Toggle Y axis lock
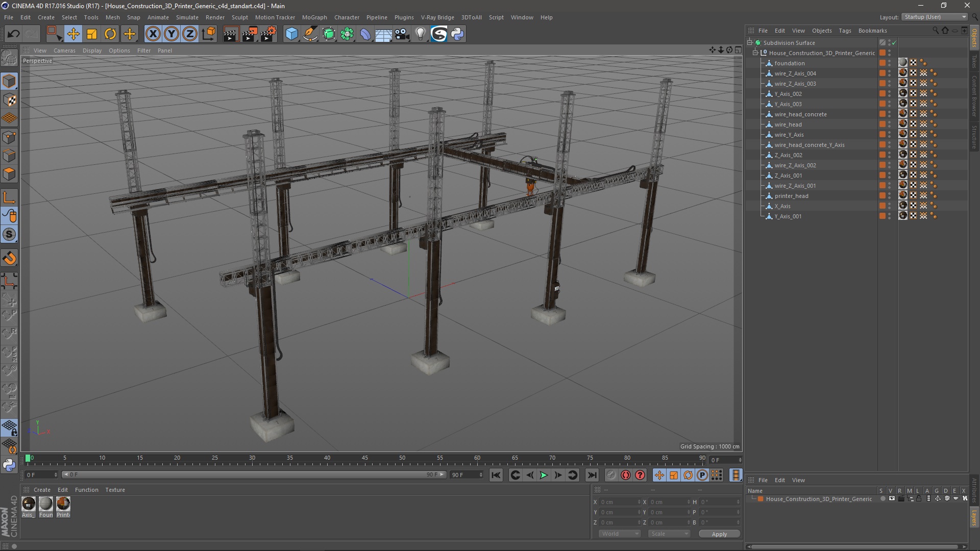 (x=171, y=34)
